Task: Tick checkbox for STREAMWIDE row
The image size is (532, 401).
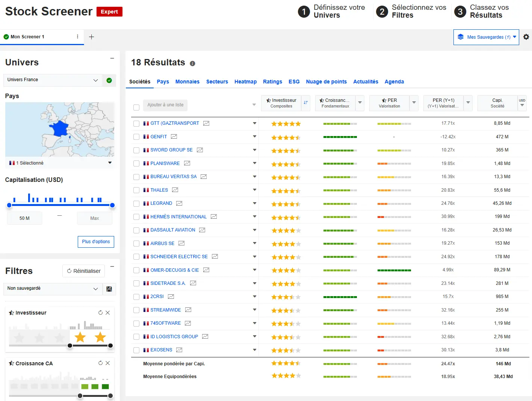Action: [136, 310]
